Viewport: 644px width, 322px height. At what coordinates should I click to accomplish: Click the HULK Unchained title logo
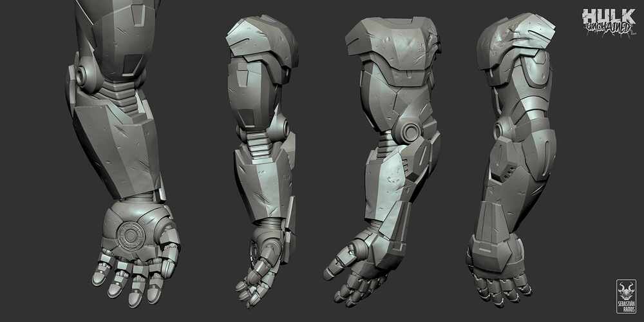point(609,23)
